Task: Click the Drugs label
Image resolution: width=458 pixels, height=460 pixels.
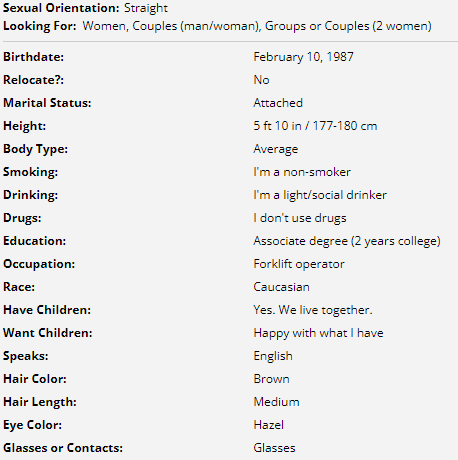Action: (x=22, y=218)
